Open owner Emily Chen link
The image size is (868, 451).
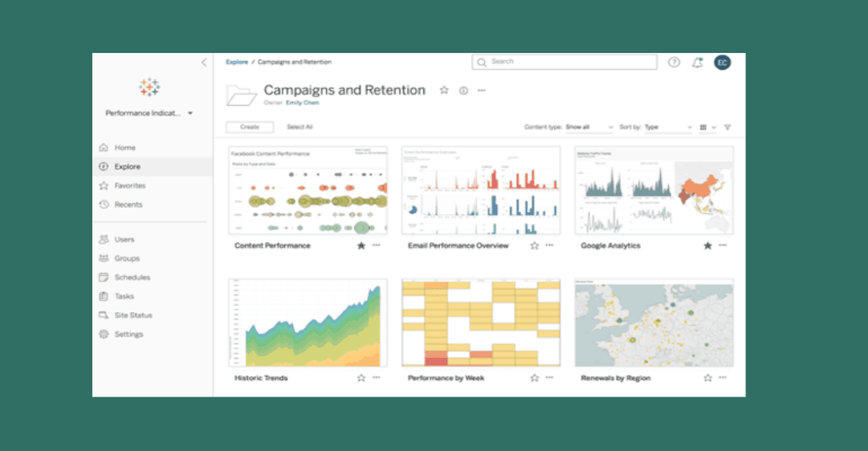click(302, 103)
